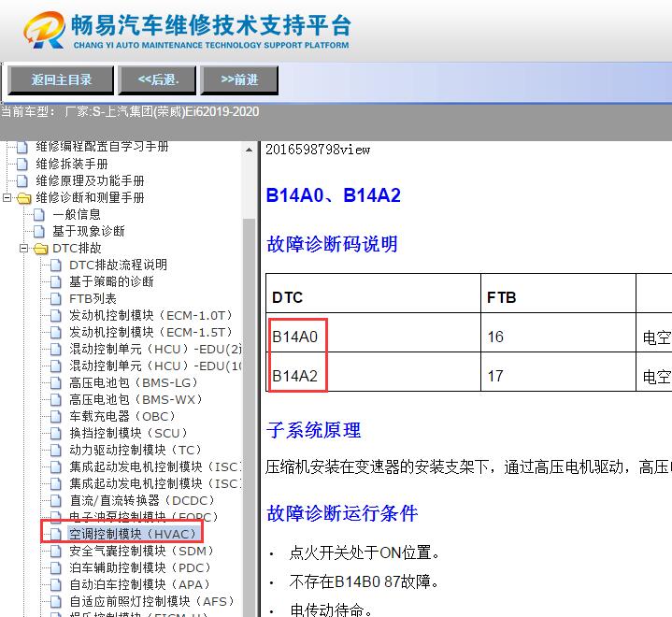Select 车载充电器 (OBC)
Viewport: 672px width, 617px height.
(x=122, y=416)
